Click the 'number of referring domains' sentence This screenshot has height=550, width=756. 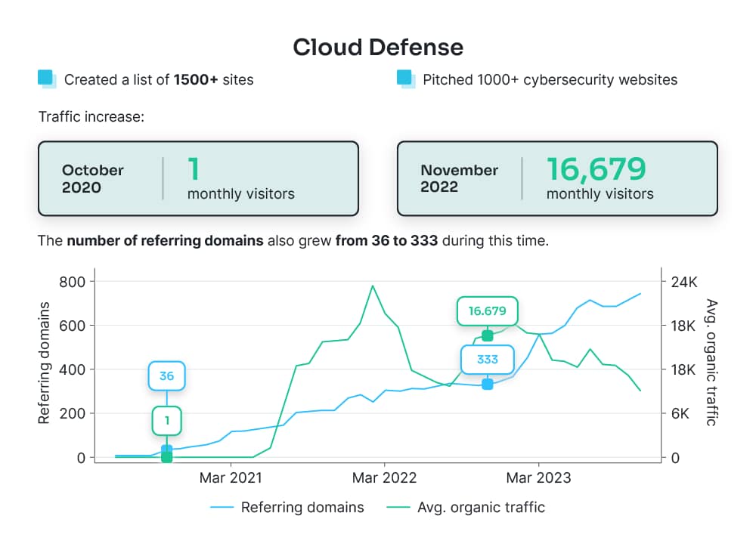293,240
